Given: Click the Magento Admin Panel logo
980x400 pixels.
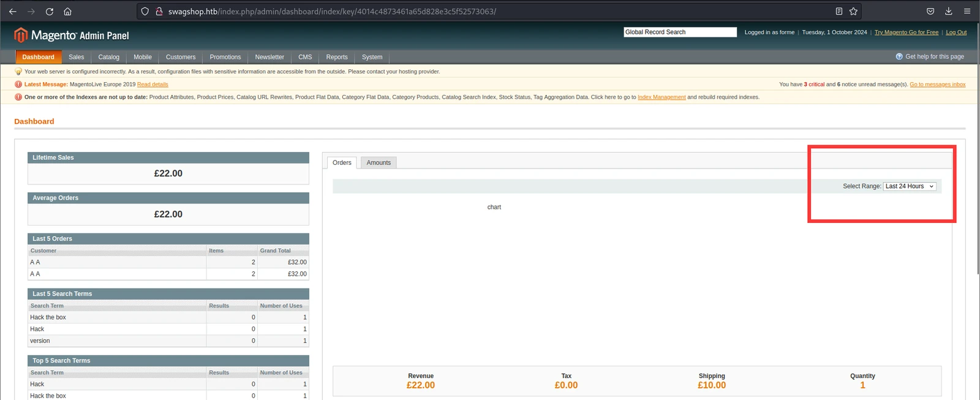Looking at the screenshot, I should [72, 36].
